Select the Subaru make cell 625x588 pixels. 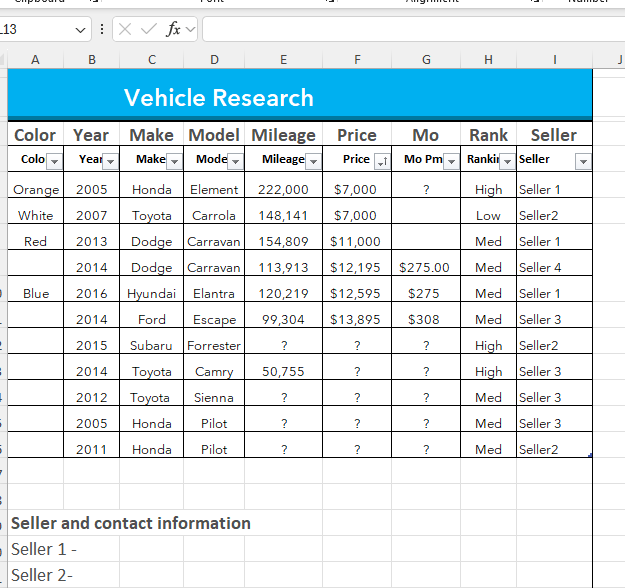point(151,341)
